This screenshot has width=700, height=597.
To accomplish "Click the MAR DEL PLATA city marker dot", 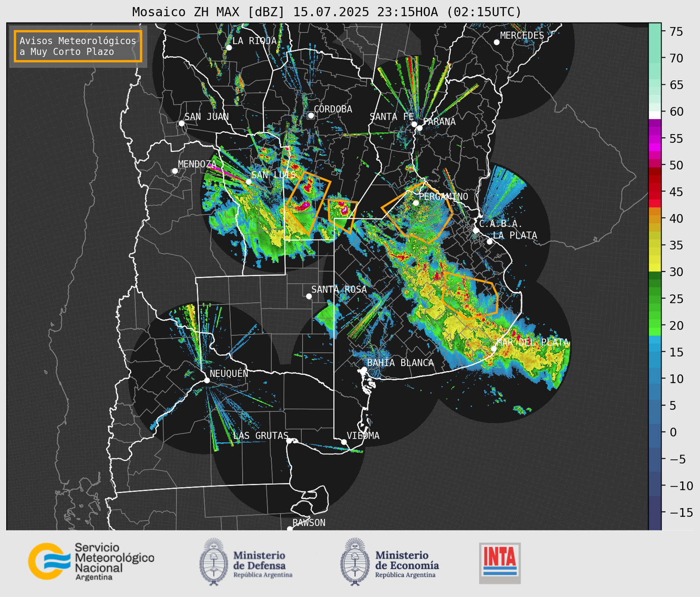I will [x=494, y=349].
